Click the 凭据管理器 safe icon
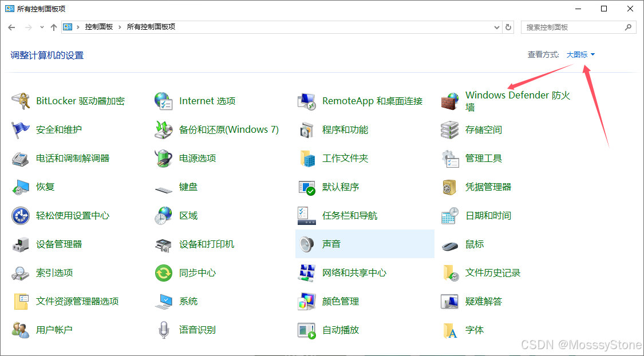The height and width of the screenshot is (356, 644). pos(450,187)
